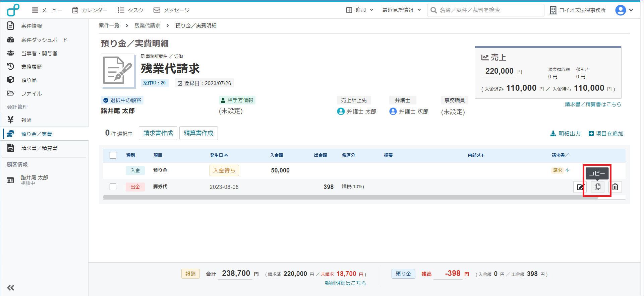The width and height of the screenshot is (644, 296).
Task: Check the 郵券代 row checkbox
Action: point(113,187)
